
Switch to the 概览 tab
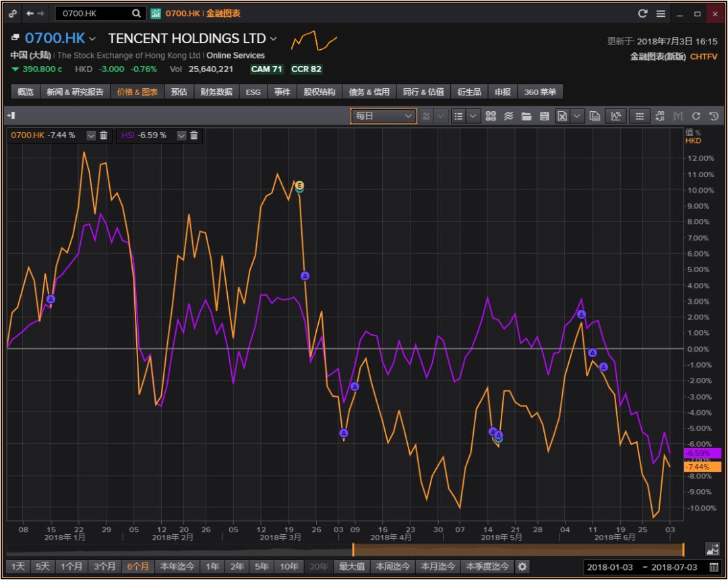[26, 92]
